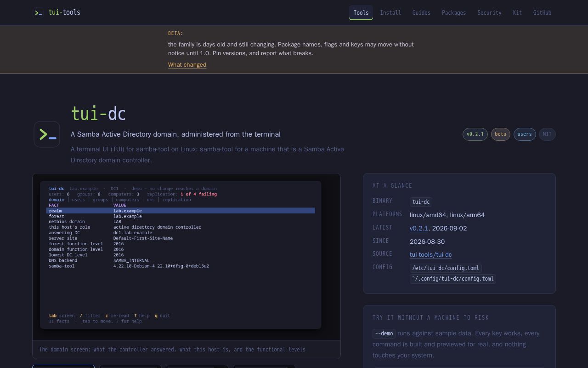
Task: Click the BETA: notice label
Action: tap(175, 33)
